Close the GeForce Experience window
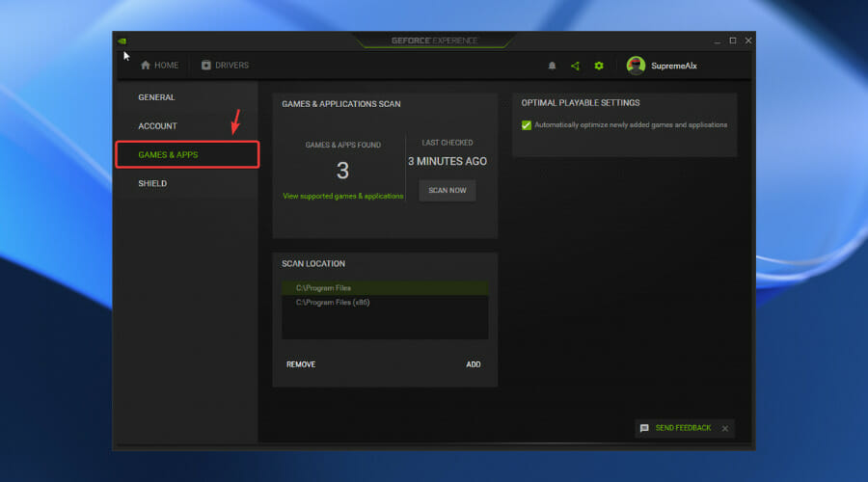The image size is (868, 482). pyautogui.click(x=748, y=40)
